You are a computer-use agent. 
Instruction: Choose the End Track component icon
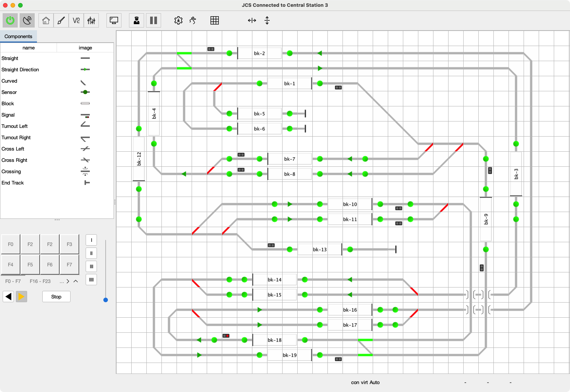[x=87, y=183]
